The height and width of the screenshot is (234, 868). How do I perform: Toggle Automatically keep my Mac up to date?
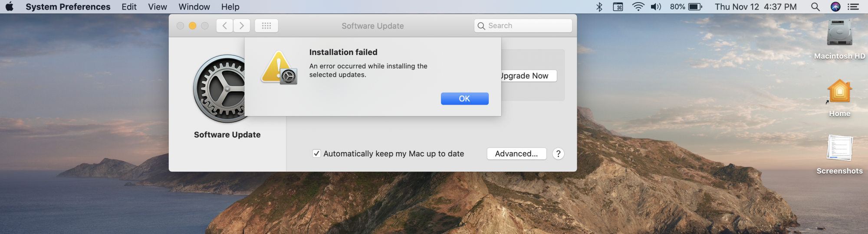tap(317, 153)
